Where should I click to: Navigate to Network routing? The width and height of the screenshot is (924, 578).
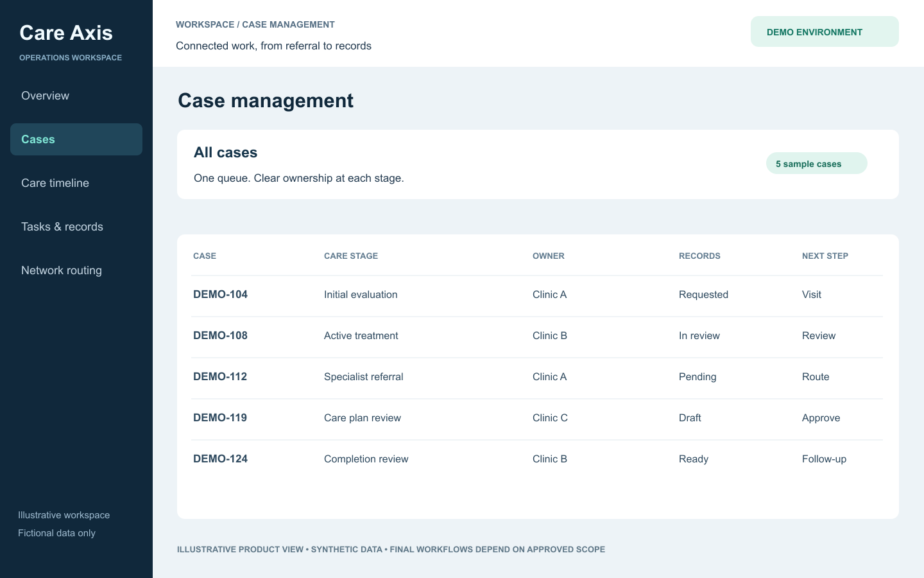[62, 270]
